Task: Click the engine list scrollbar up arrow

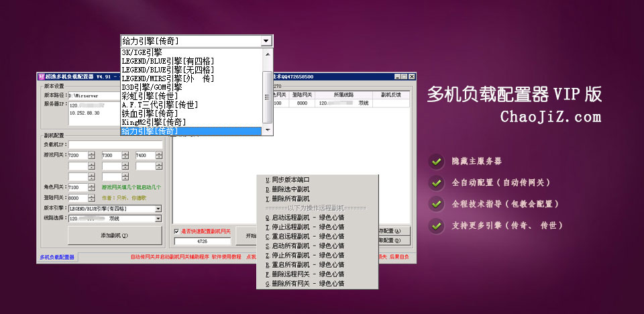Action: coord(268,54)
